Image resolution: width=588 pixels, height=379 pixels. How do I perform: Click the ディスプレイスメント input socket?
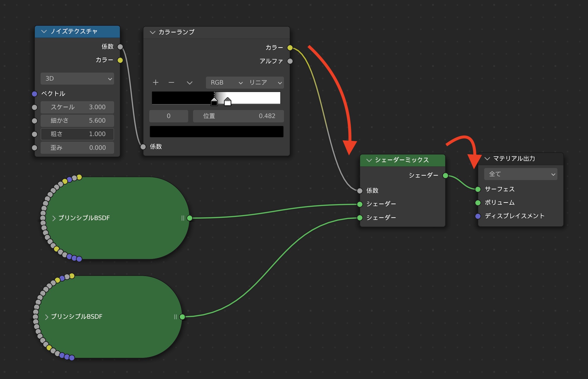point(478,216)
